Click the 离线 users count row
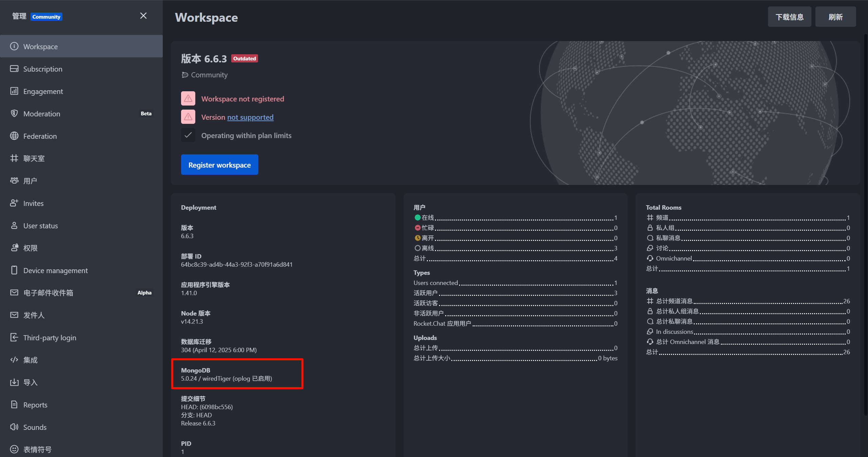This screenshot has width=868, height=457. [515, 248]
